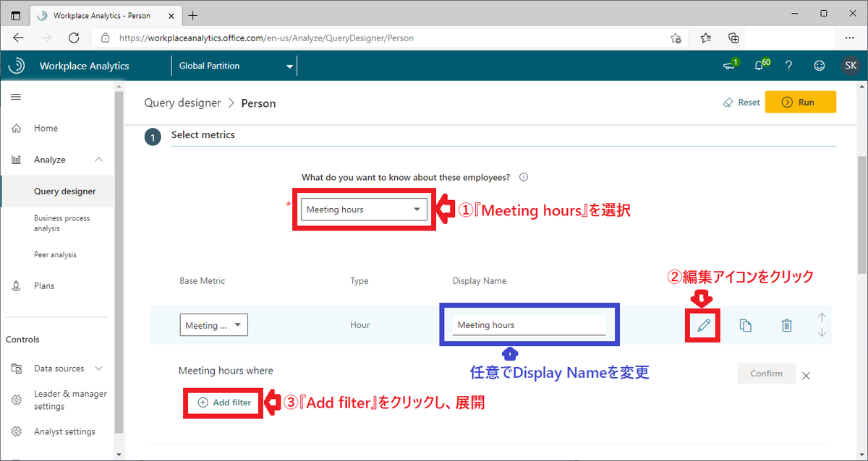Viewport: 868px width, 461px height.
Task: Send feedback with the smiley icon
Action: tap(820, 66)
